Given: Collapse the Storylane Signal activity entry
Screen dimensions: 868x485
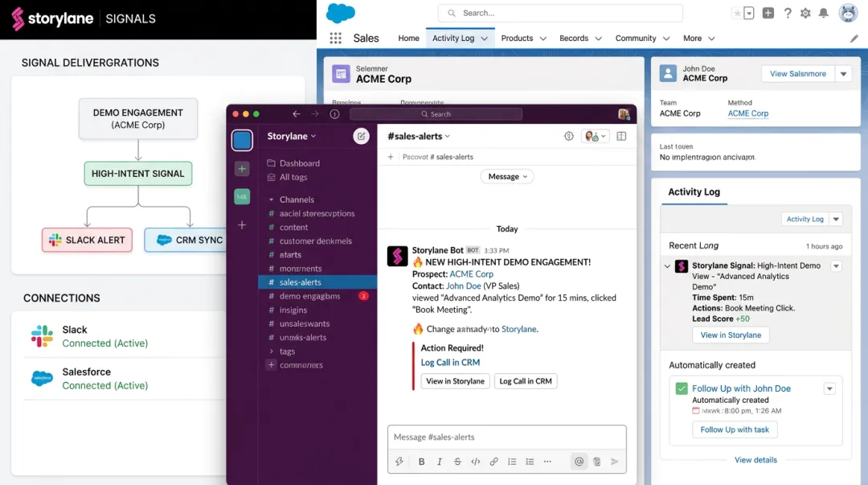Looking at the screenshot, I should tap(667, 266).
